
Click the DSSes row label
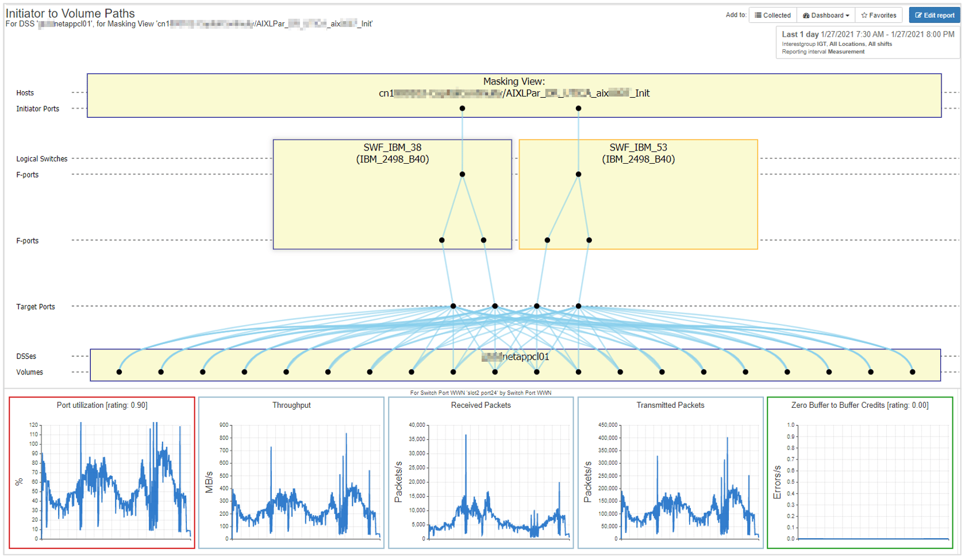(26, 356)
